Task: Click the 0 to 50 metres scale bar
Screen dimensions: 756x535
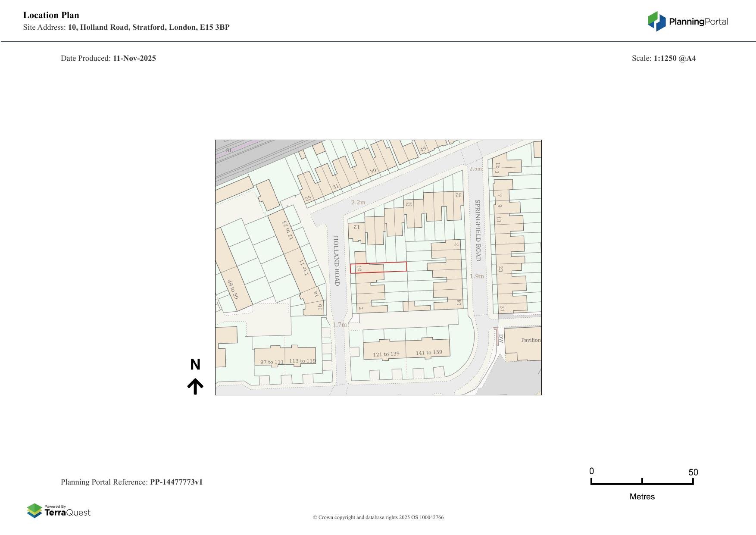Action: pyautogui.click(x=642, y=482)
